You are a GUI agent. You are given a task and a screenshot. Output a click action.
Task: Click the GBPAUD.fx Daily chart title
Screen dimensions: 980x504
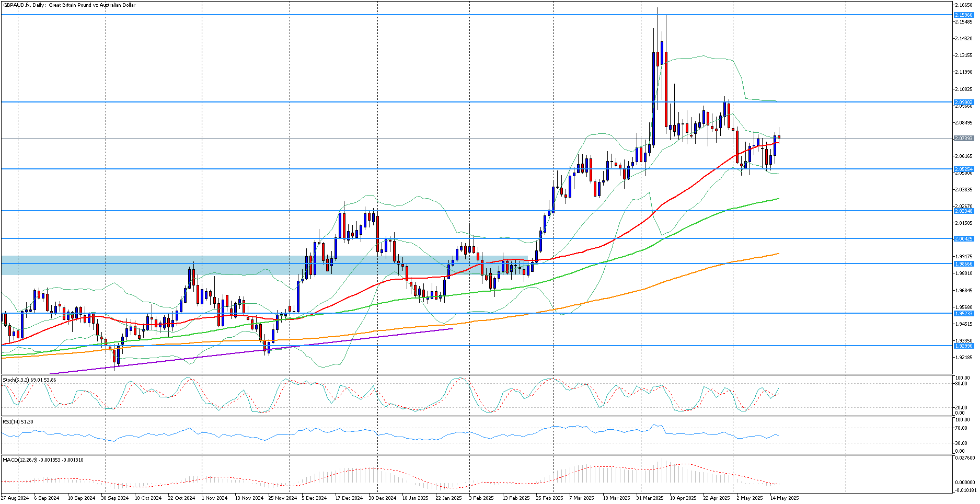69,5
